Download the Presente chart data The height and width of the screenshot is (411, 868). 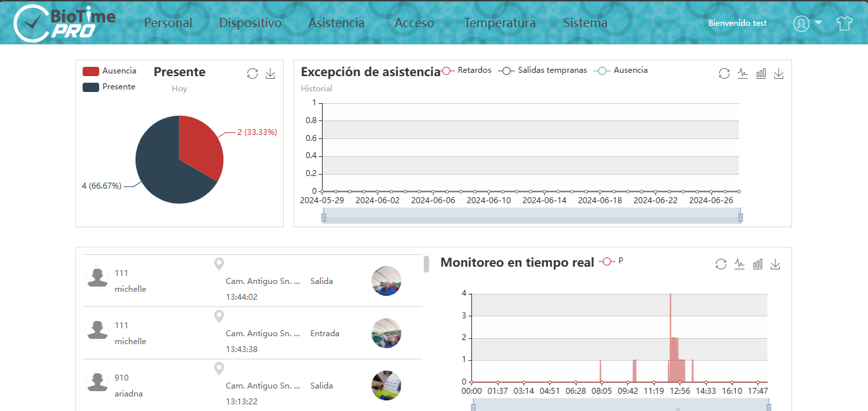click(270, 73)
